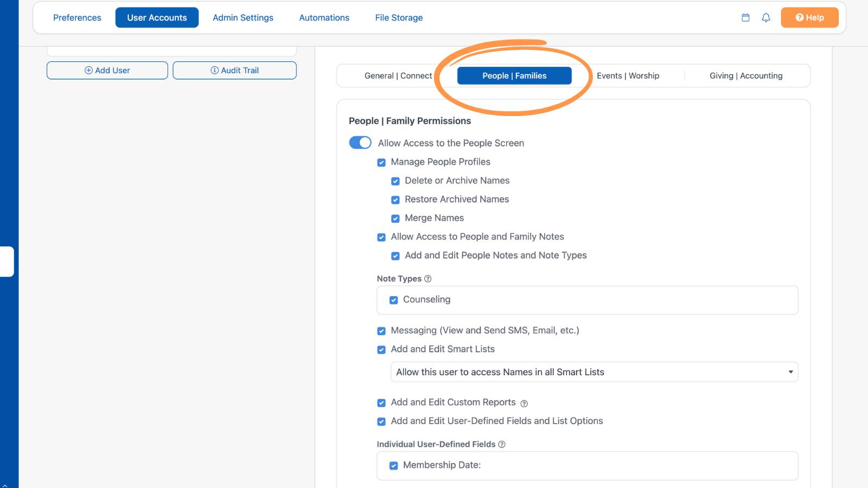This screenshot has height=488, width=868.
Task: Click the white handle on the left sidebar
Action: (7, 262)
